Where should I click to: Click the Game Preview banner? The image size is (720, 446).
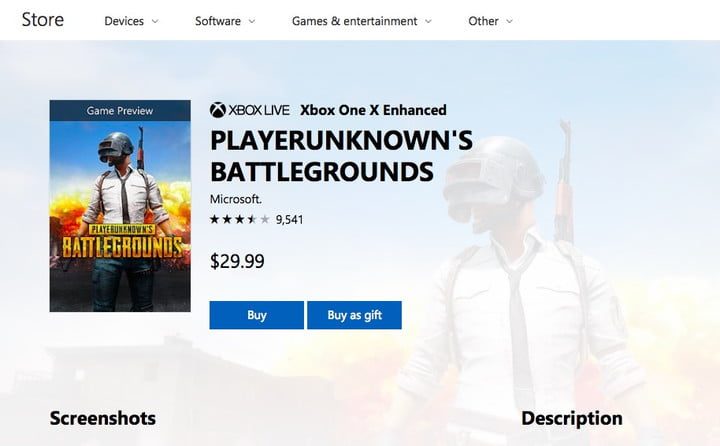(120, 110)
